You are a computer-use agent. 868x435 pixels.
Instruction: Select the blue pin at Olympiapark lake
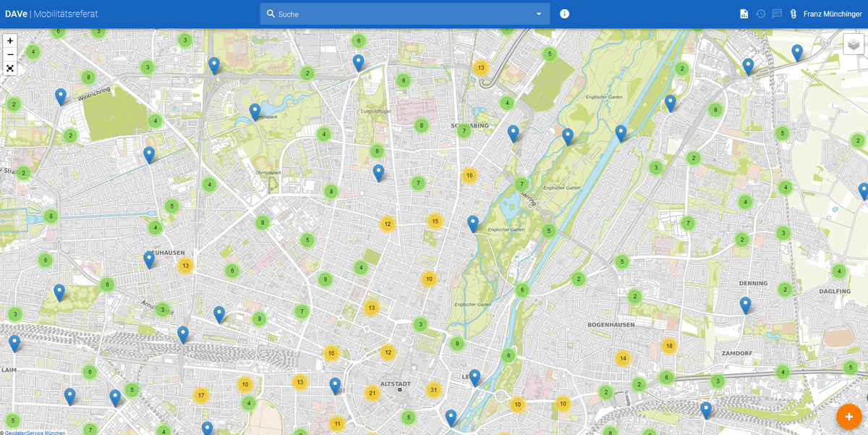click(255, 111)
